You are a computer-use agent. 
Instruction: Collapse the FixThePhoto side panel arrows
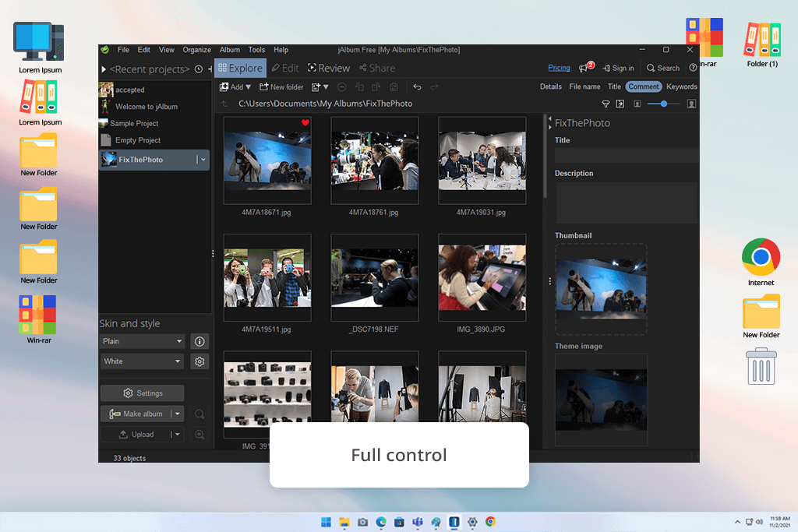pyautogui.click(x=549, y=123)
